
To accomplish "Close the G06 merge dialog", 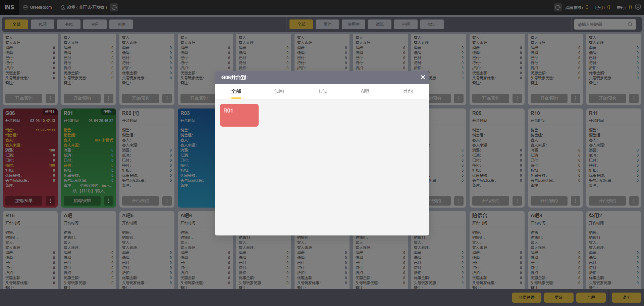I will [x=423, y=77].
